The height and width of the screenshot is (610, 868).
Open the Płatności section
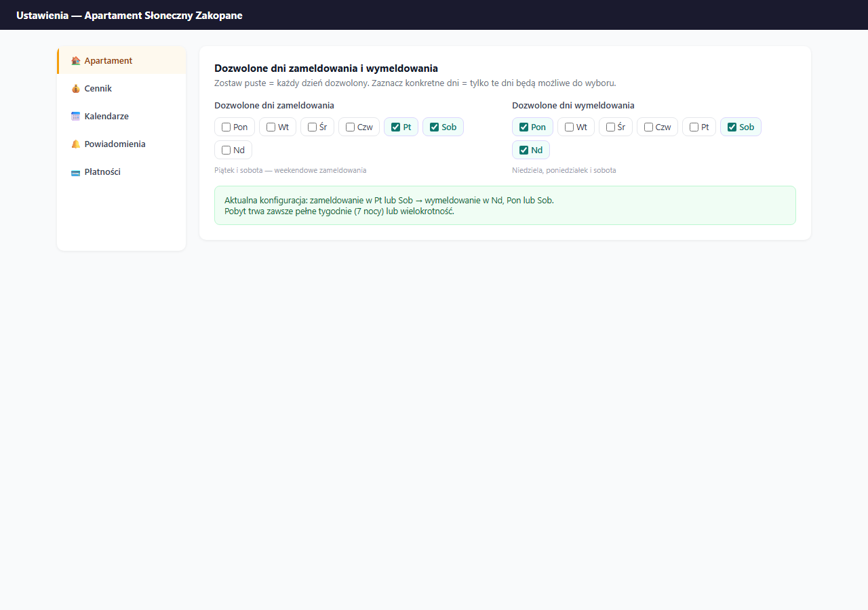point(121,171)
